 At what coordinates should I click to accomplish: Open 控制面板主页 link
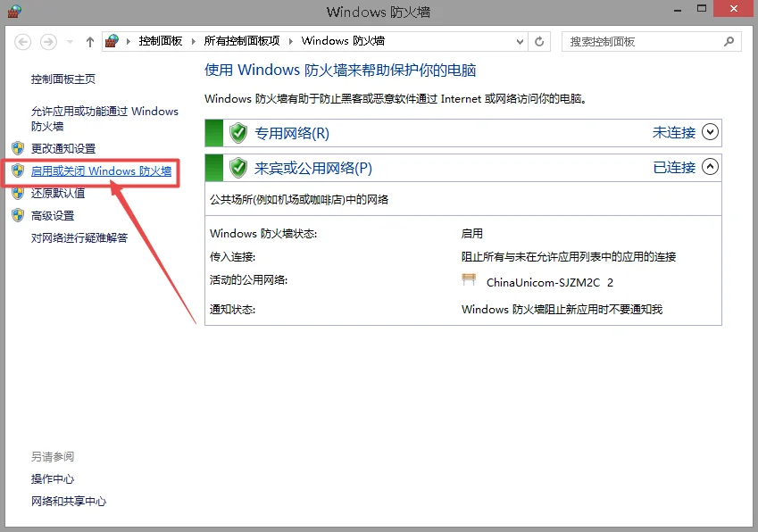62,79
